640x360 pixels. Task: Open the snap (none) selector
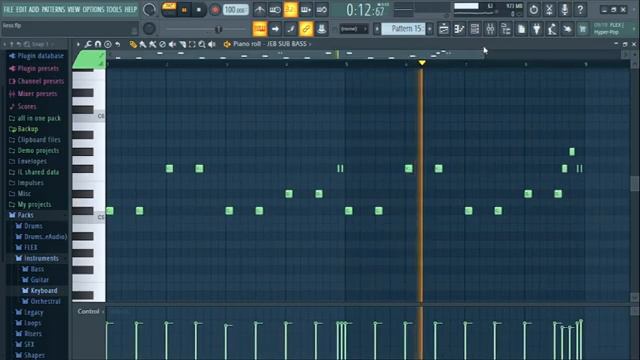tap(353, 29)
